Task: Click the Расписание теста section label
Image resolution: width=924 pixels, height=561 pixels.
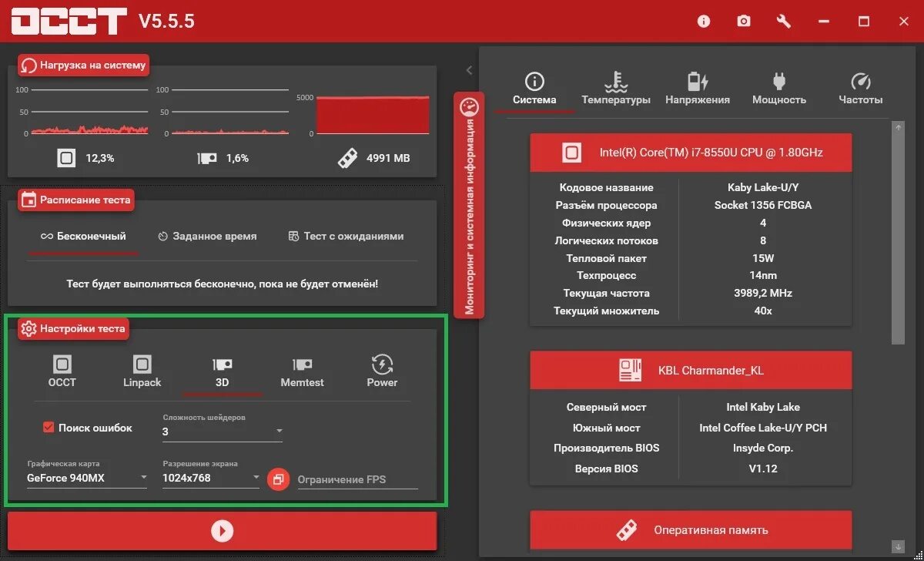Action: (76, 200)
